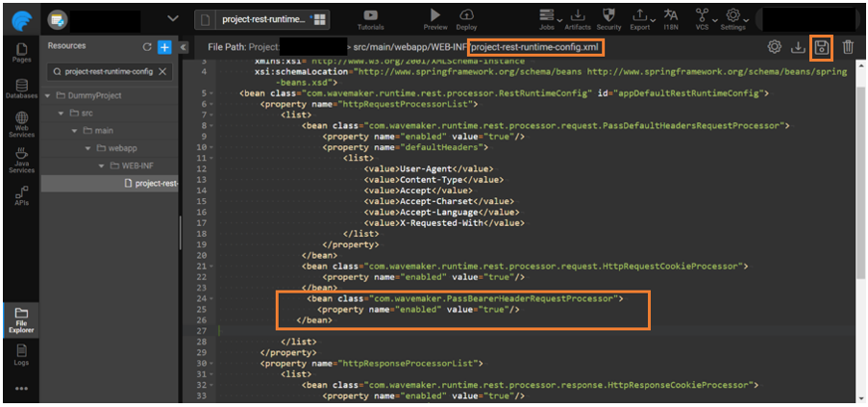Open Web Services in the sidebar

click(21, 125)
